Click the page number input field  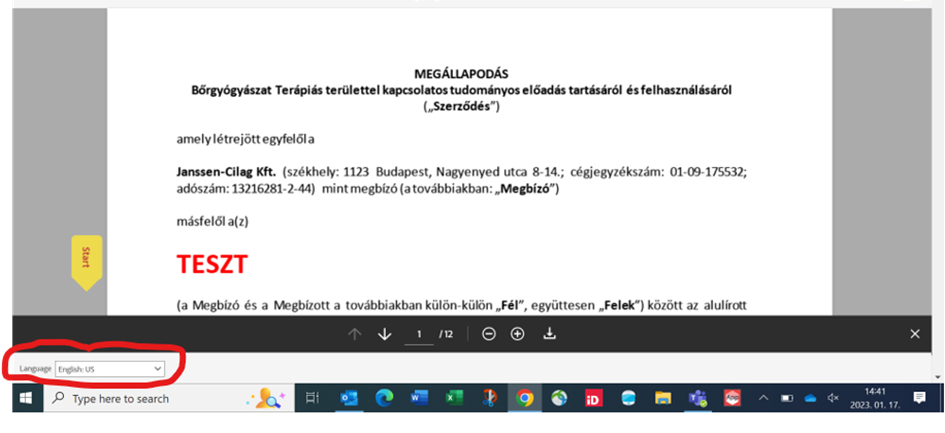click(419, 335)
